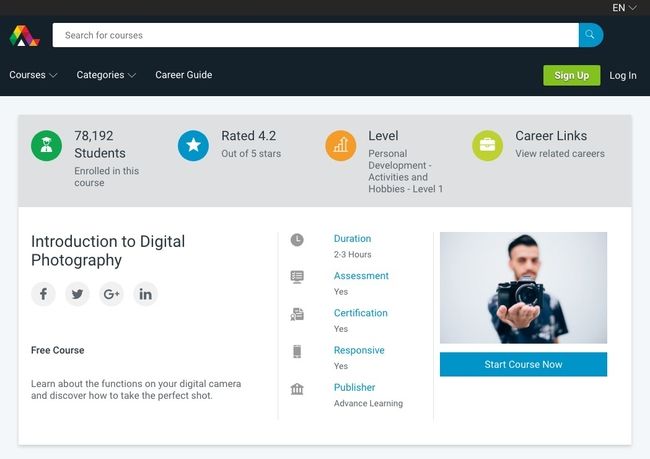Go to the Career Guide page
This screenshot has width=650, height=459.
click(x=184, y=75)
